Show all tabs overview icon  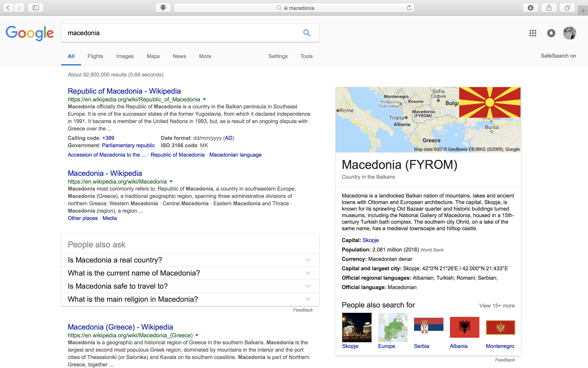click(x=567, y=8)
